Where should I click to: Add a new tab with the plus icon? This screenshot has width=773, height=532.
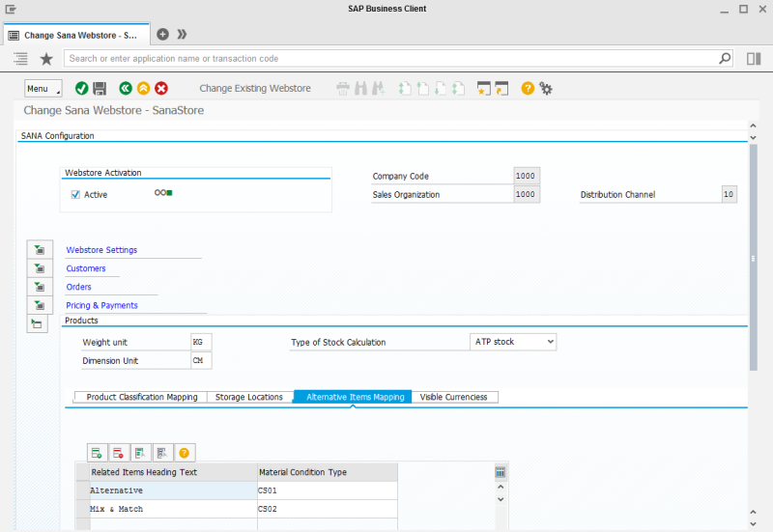coord(162,34)
